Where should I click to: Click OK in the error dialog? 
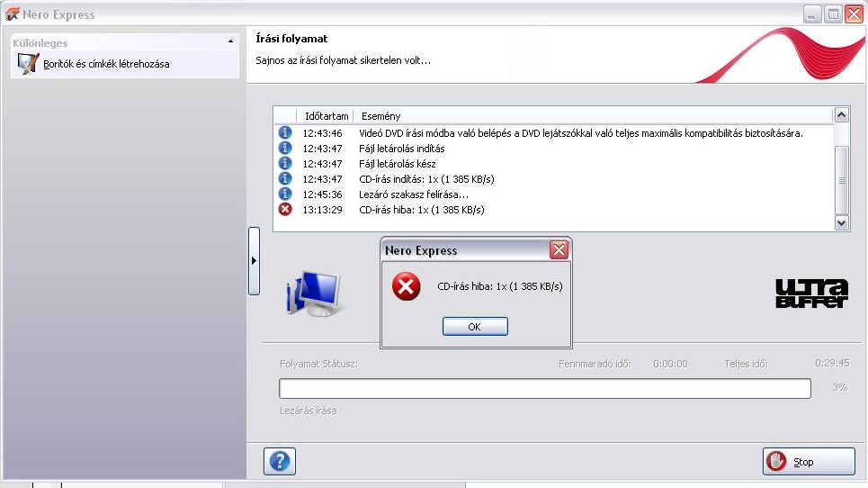(475, 326)
